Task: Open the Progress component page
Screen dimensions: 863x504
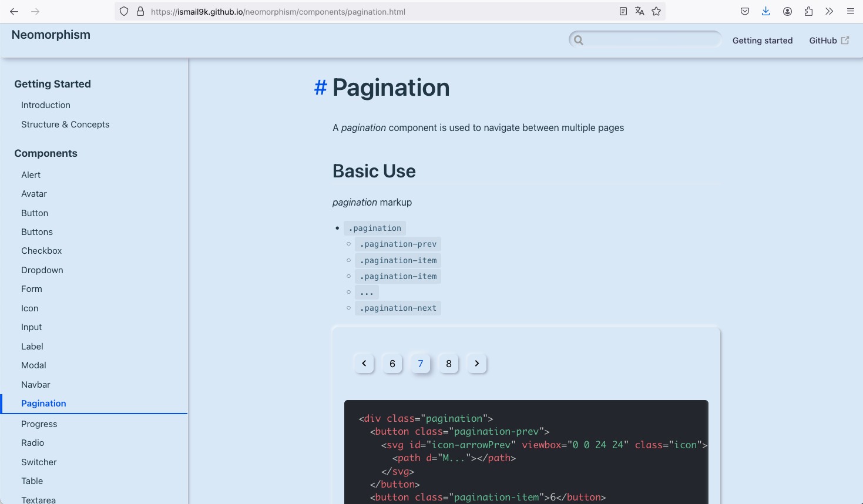Action: pyautogui.click(x=39, y=424)
